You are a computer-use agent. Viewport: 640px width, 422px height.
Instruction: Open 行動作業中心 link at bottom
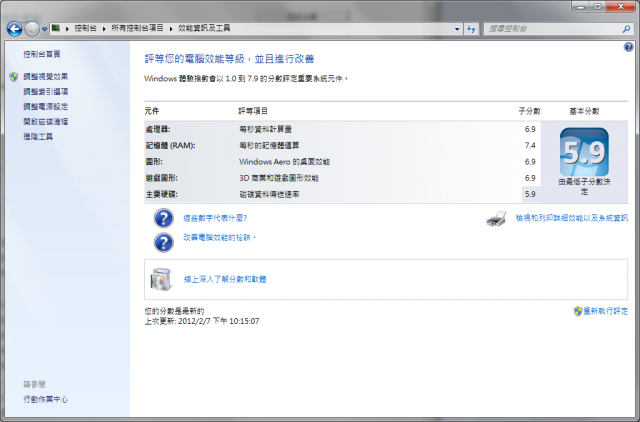point(45,399)
